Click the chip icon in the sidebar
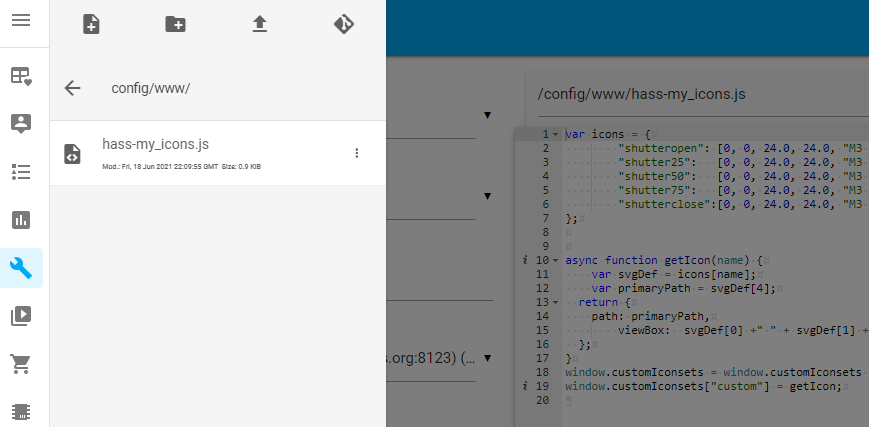Image resolution: width=869 pixels, height=427 pixels. click(x=21, y=411)
